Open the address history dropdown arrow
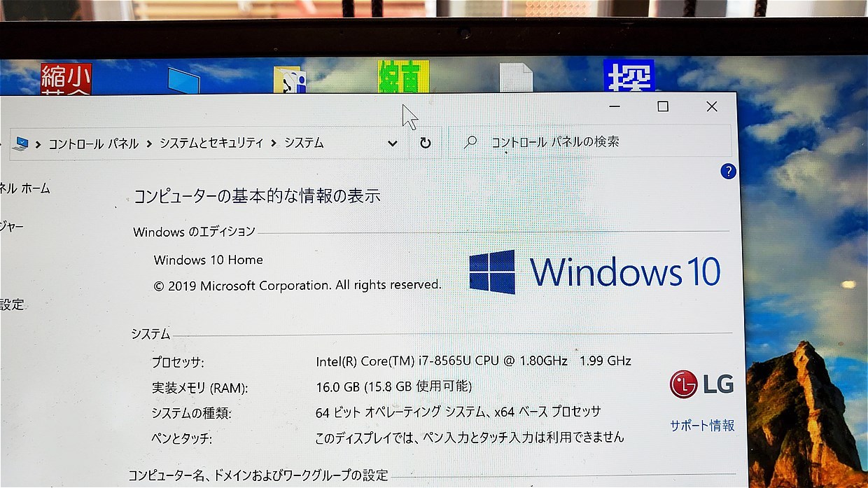Viewport: 868px width, 488px height. tap(393, 144)
